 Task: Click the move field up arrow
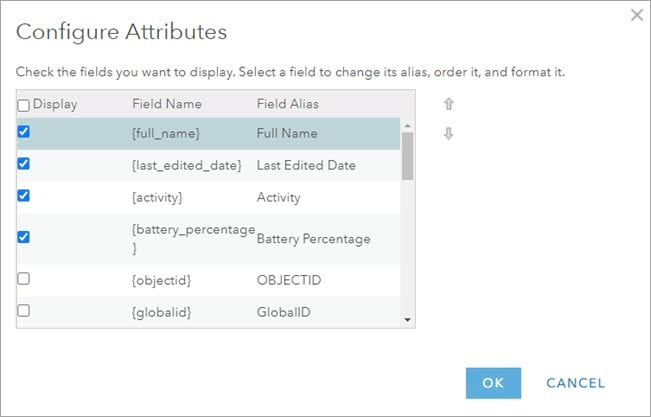[449, 103]
